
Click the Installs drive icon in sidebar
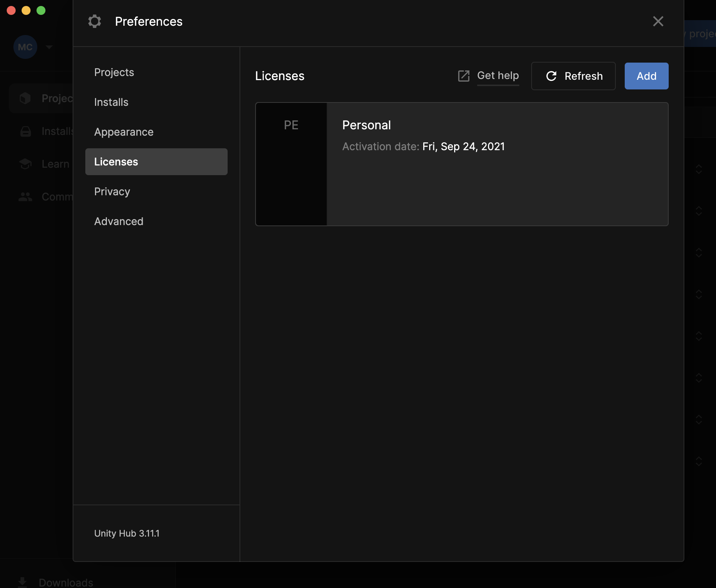pyautogui.click(x=25, y=131)
